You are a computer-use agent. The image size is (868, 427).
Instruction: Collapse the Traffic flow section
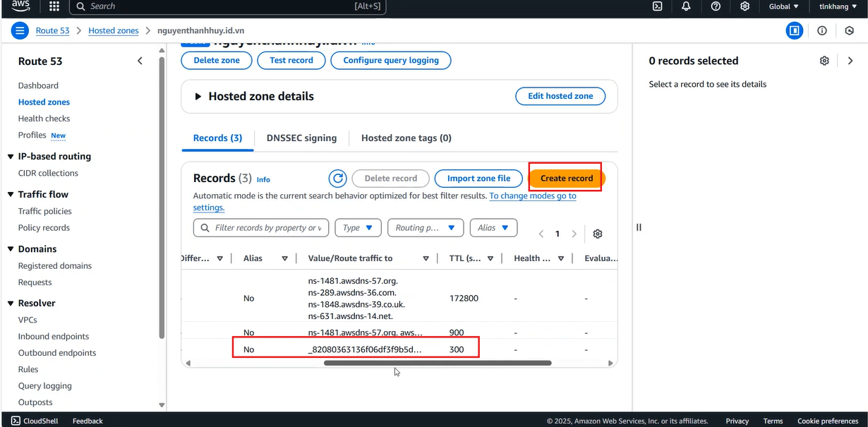[11, 195]
